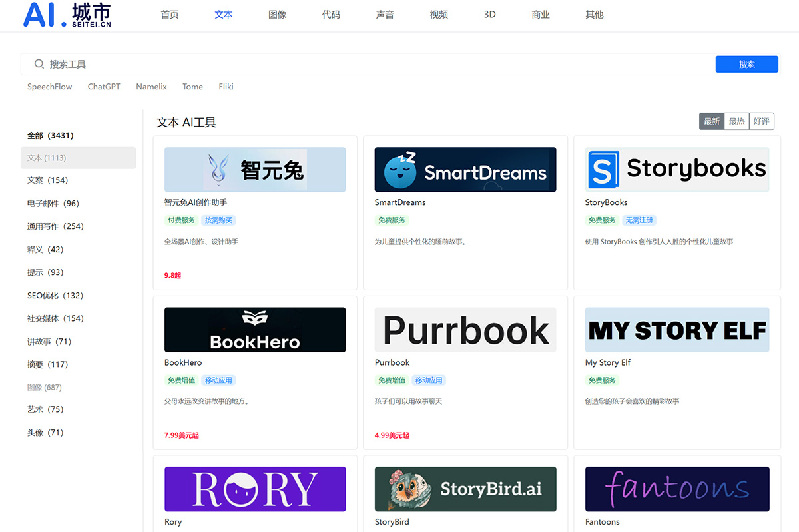Open the Storybooks logo banner
Image resolution: width=799 pixels, height=532 pixels.
[x=676, y=170]
